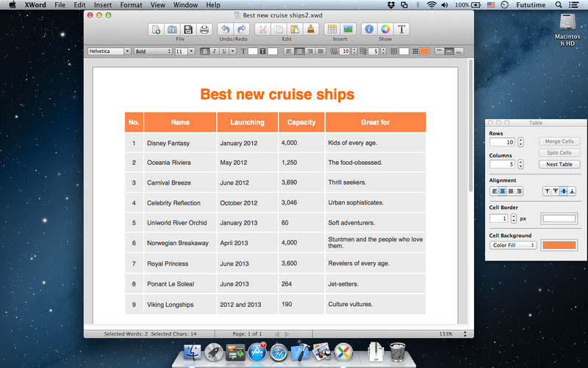
Task: Click the Nest Table button
Action: (559, 164)
